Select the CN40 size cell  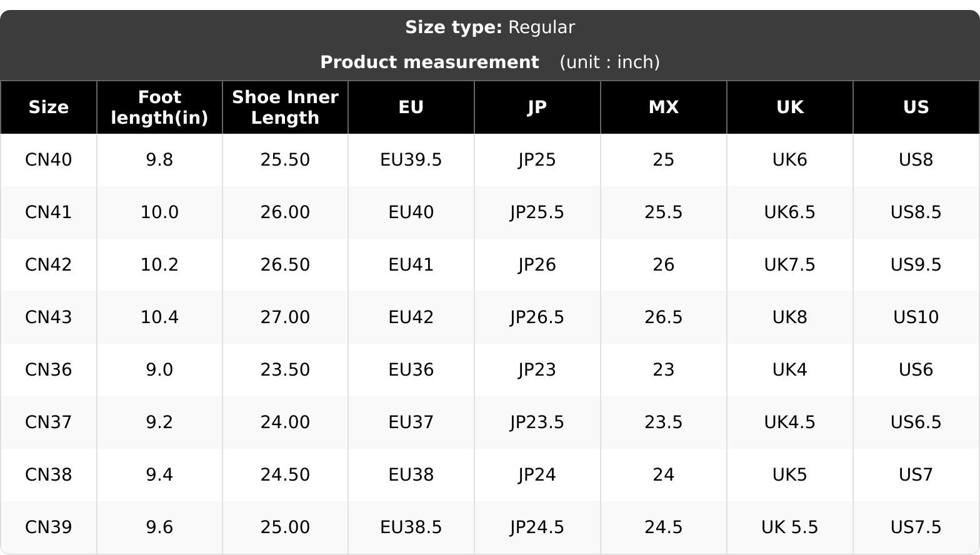pyautogui.click(x=49, y=160)
